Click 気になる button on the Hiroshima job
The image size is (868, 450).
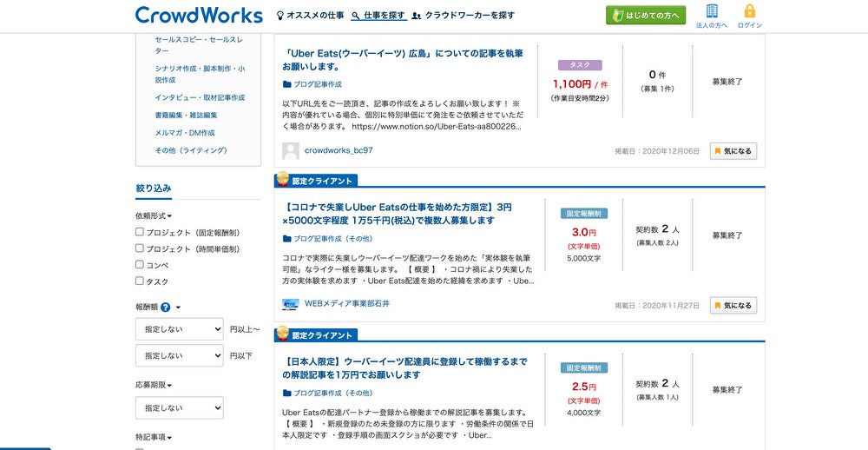tap(733, 151)
